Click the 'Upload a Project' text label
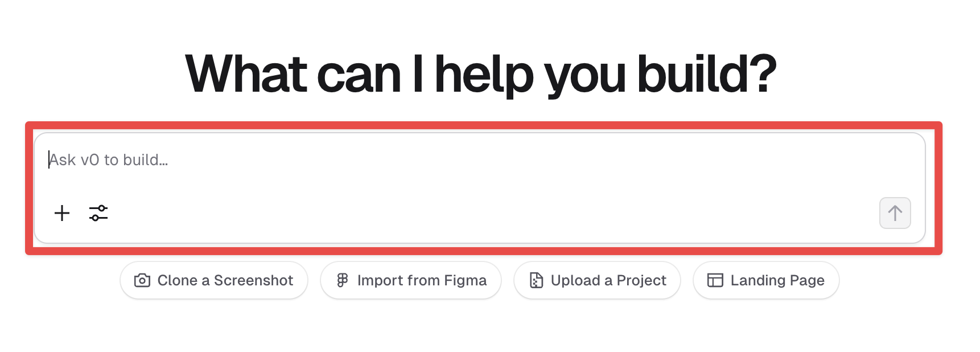 pos(608,280)
